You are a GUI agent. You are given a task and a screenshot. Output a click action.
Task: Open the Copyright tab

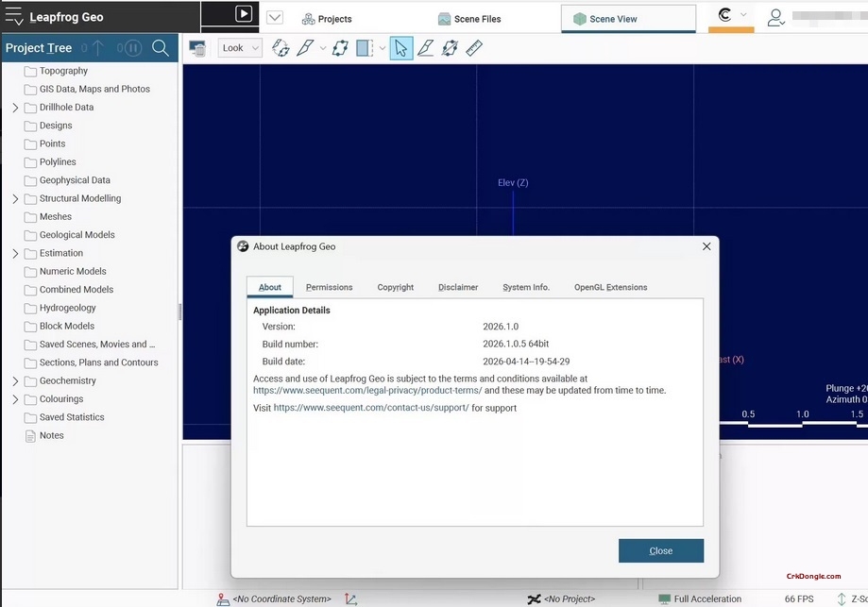coord(395,287)
